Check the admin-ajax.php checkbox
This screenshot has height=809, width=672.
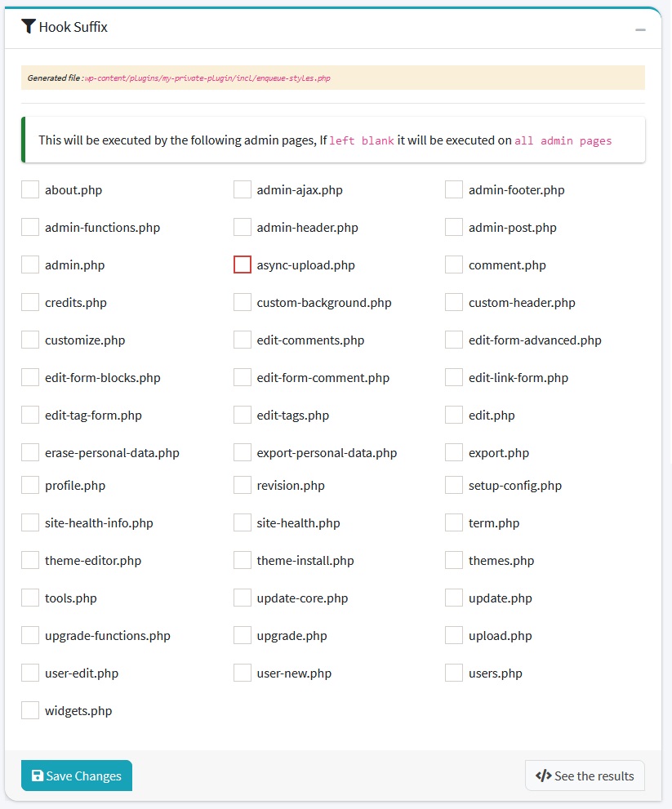coord(243,190)
